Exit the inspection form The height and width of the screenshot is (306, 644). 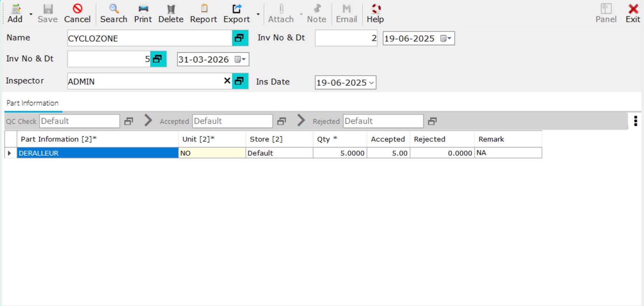pyautogui.click(x=633, y=14)
